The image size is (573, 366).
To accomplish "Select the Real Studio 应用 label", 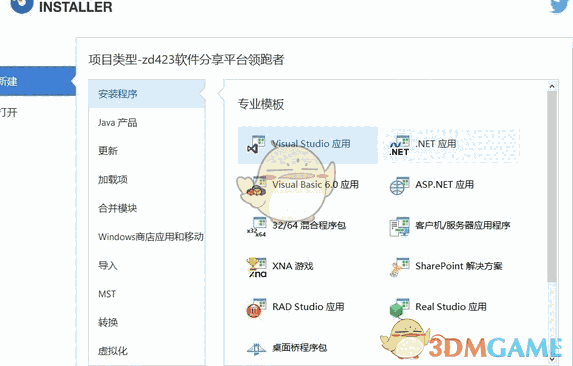I will click(451, 307).
